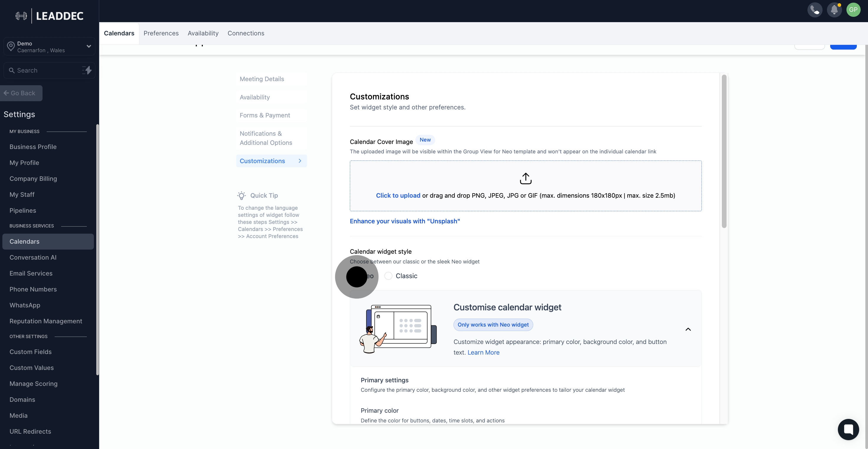Click the quick actions lightning icon
This screenshot has width=868, height=449.
(87, 70)
